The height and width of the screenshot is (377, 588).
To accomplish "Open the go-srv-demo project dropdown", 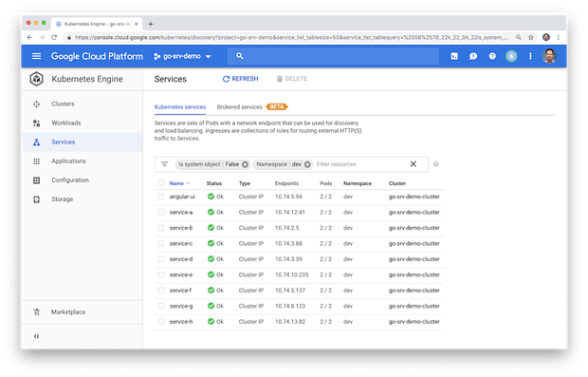I will tap(183, 56).
